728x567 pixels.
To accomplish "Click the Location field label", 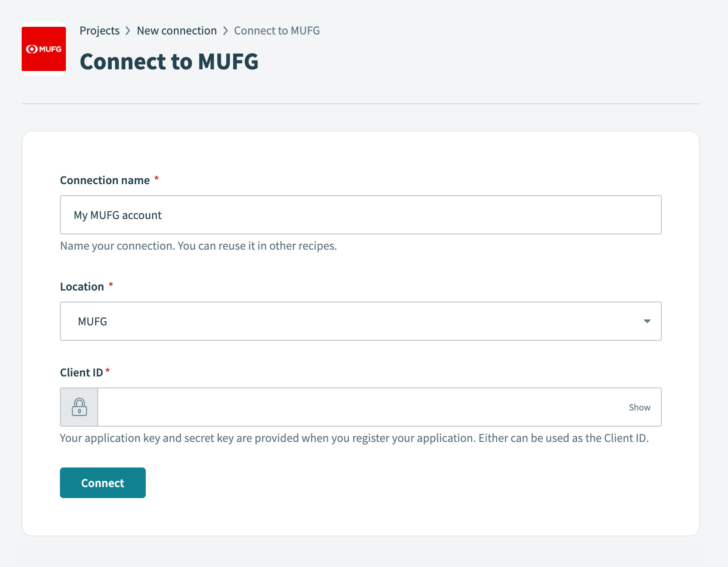I will coord(82,287).
